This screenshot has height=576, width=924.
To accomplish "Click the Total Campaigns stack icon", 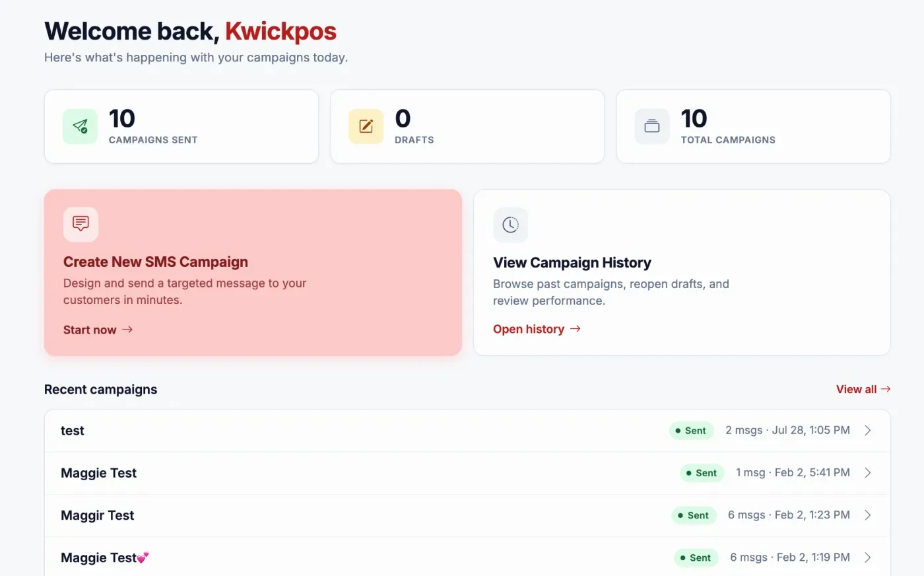I will pyautogui.click(x=652, y=126).
